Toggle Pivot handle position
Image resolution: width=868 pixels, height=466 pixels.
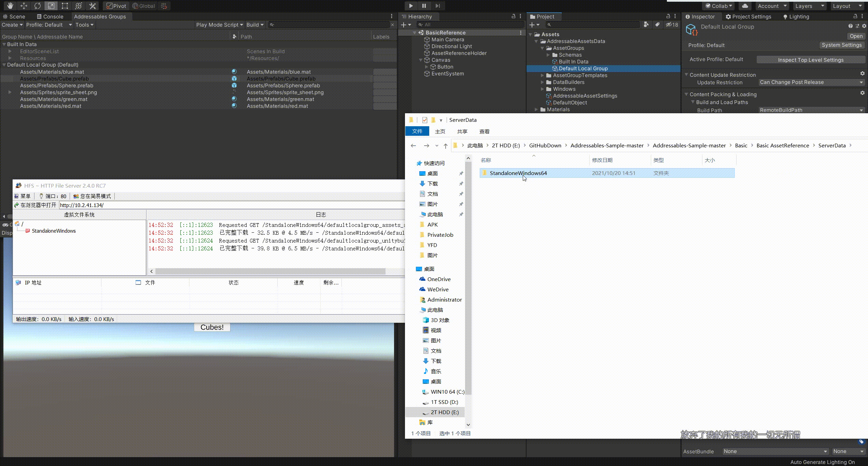click(x=116, y=6)
